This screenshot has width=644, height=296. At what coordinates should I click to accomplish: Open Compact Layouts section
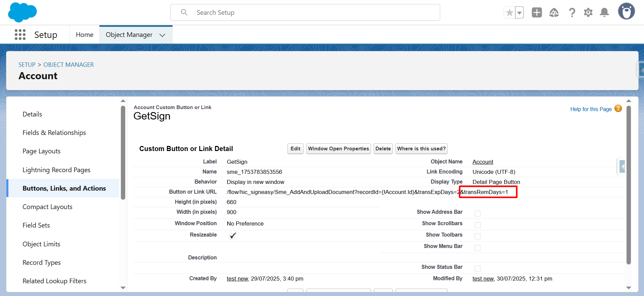tap(47, 207)
